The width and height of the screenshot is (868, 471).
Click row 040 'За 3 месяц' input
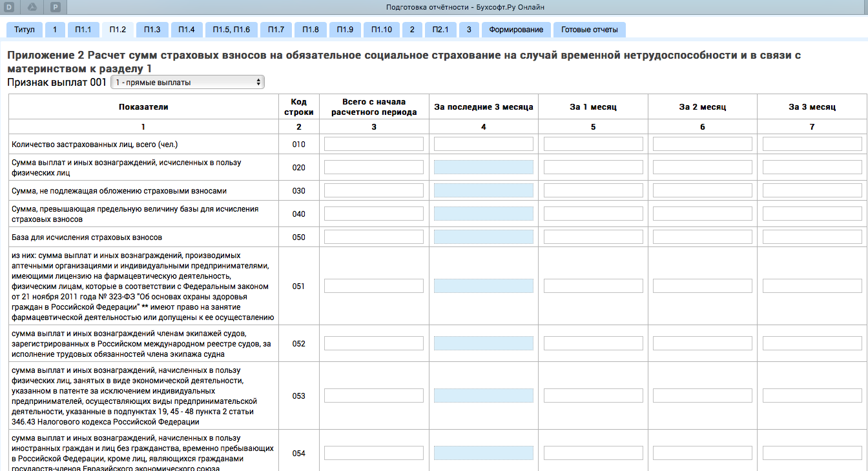pos(812,214)
